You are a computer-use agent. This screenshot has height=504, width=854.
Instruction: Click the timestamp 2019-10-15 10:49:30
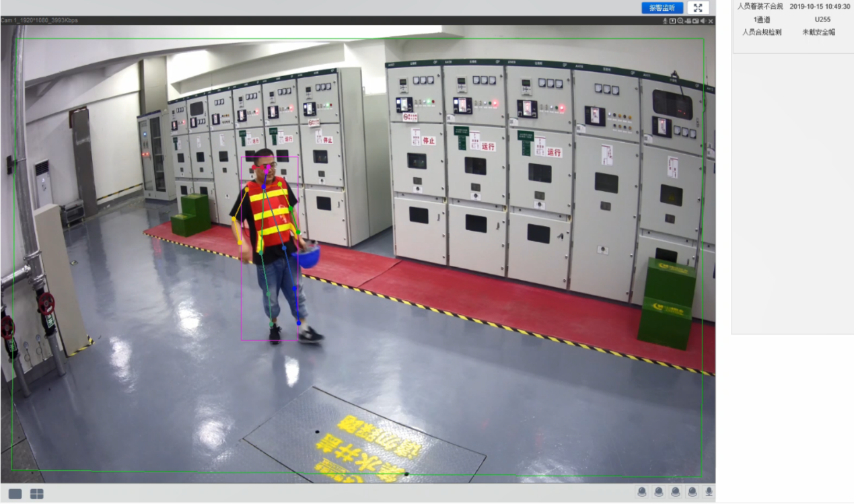[x=820, y=6]
